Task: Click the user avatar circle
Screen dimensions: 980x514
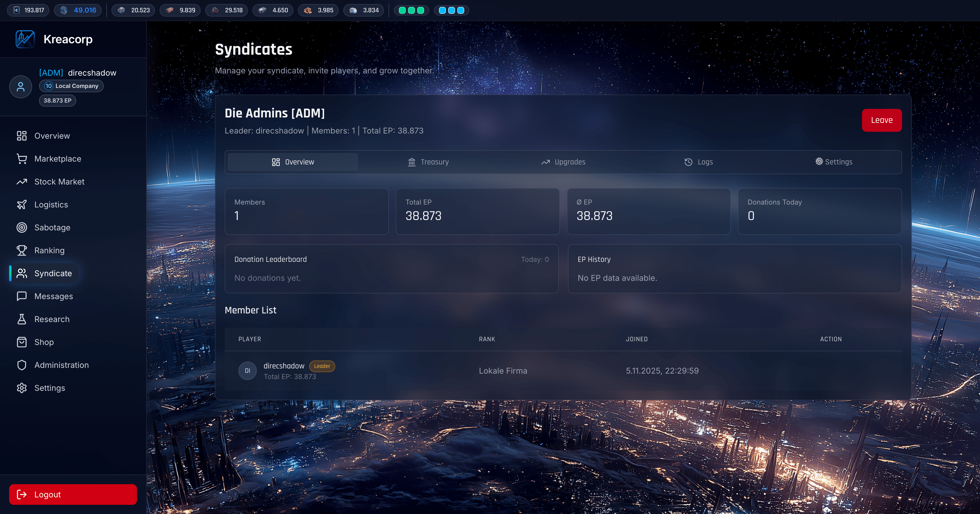Action: 21,87
